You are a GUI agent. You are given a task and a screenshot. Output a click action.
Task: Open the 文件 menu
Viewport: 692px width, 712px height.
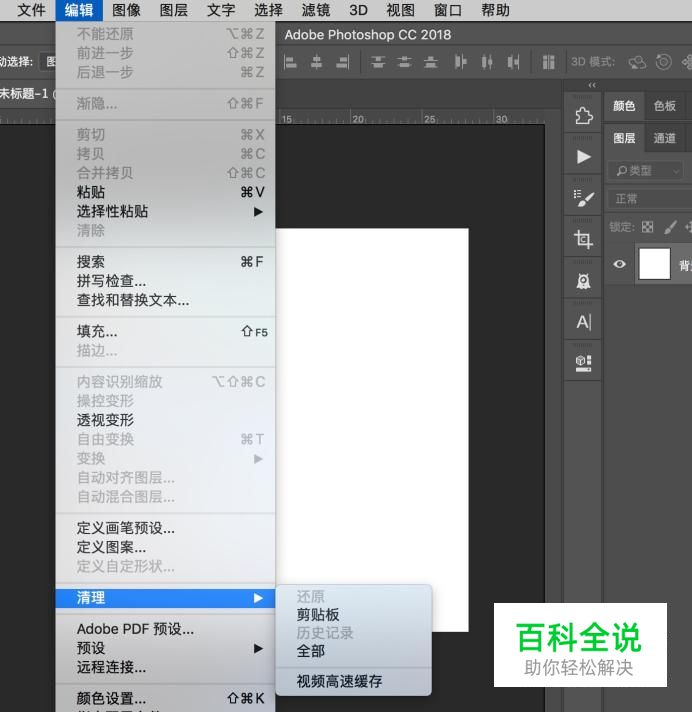31,10
